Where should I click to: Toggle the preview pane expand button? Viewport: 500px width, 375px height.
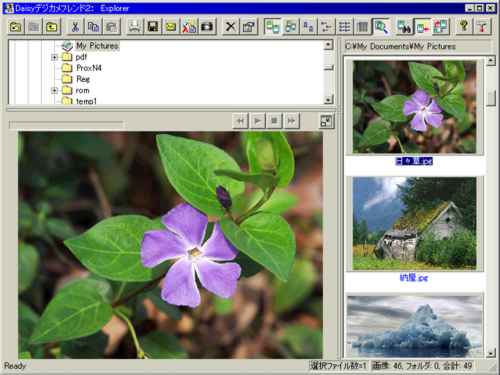(326, 121)
